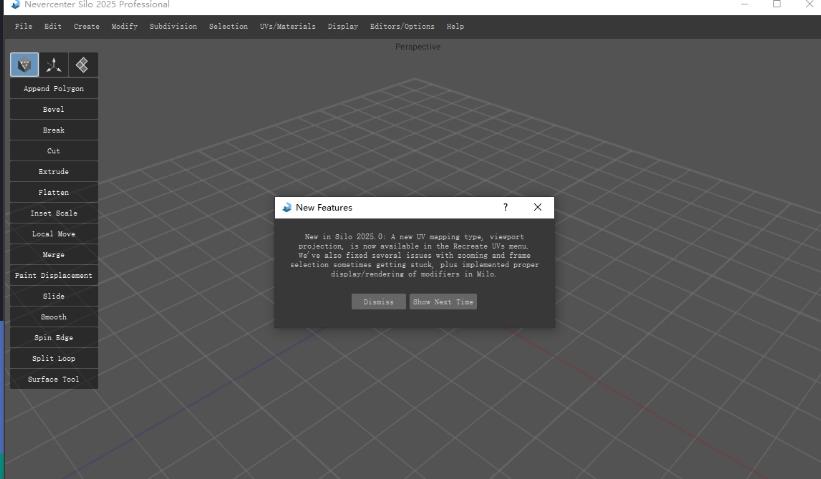Viewport: 821px width, 479px height.
Task: Click the Silo logo in New Features dialog
Action: point(286,207)
